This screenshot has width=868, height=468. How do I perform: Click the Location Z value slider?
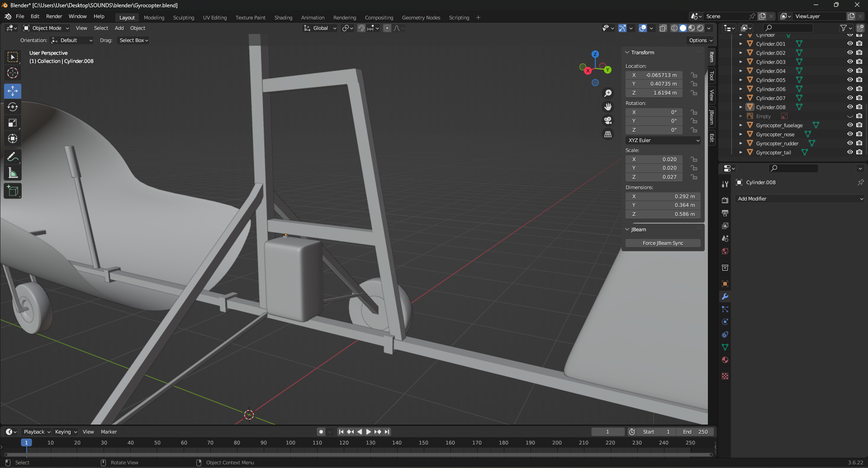pyautogui.click(x=654, y=93)
